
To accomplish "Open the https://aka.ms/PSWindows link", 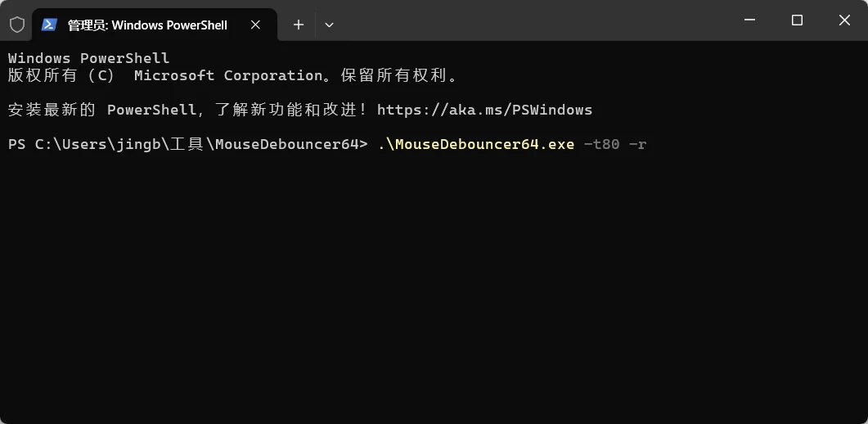I will 484,110.
